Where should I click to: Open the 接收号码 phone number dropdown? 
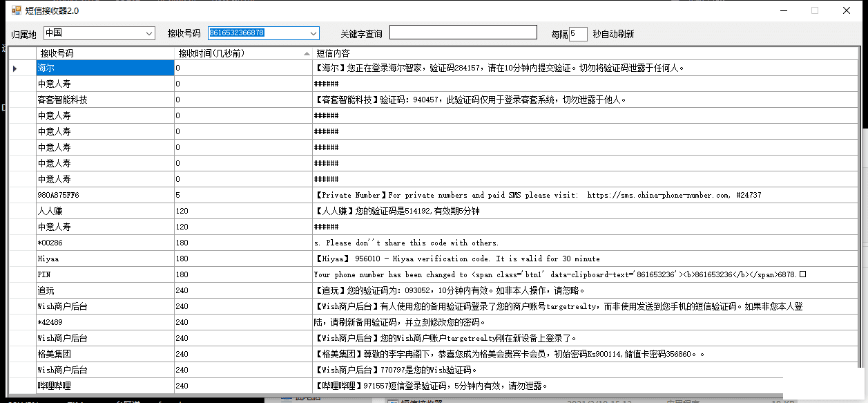point(264,33)
